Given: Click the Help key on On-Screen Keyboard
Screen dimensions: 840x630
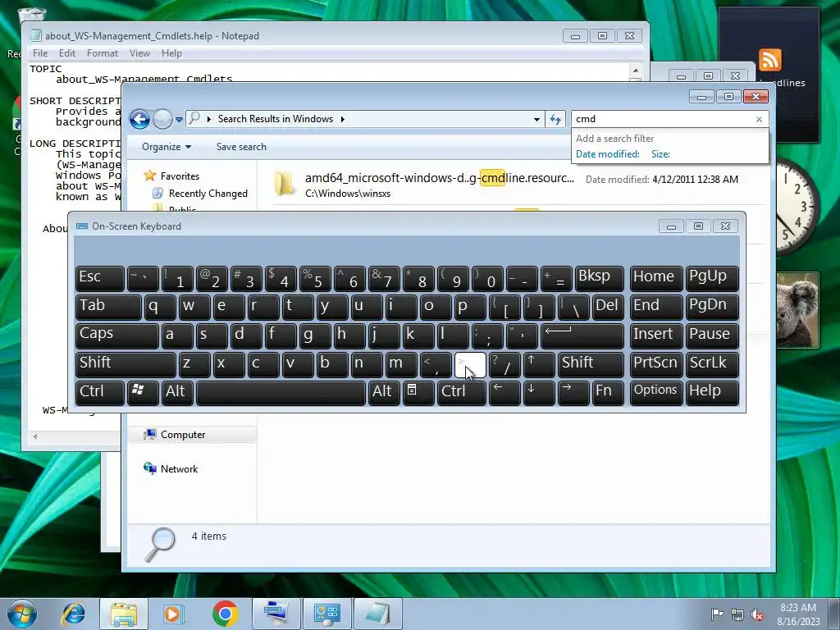Looking at the screenshot, I should click(x=712, y=393).
